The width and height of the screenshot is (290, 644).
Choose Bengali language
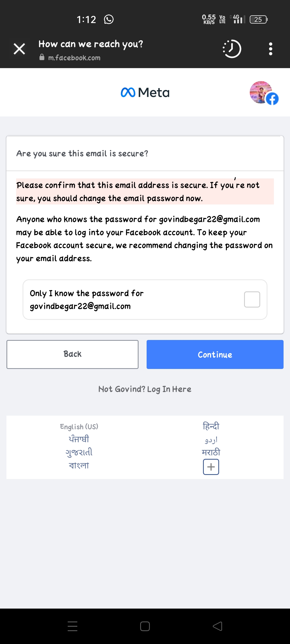point(79,465)
